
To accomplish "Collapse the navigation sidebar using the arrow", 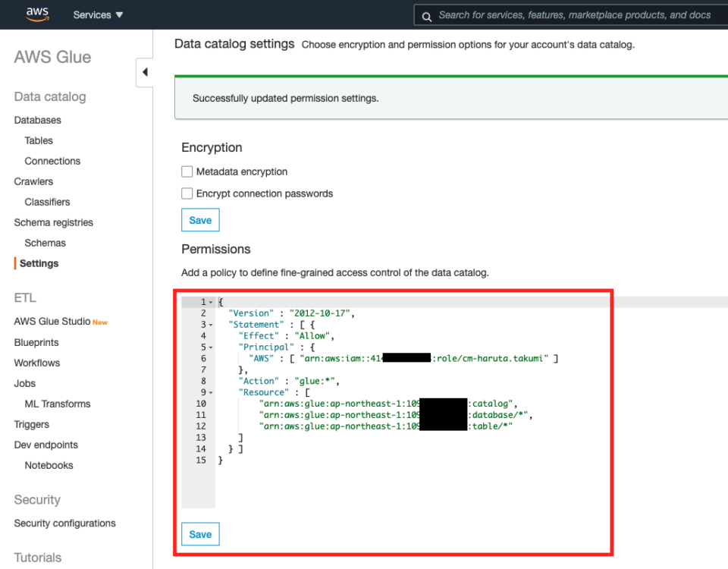I will [146, 72].
